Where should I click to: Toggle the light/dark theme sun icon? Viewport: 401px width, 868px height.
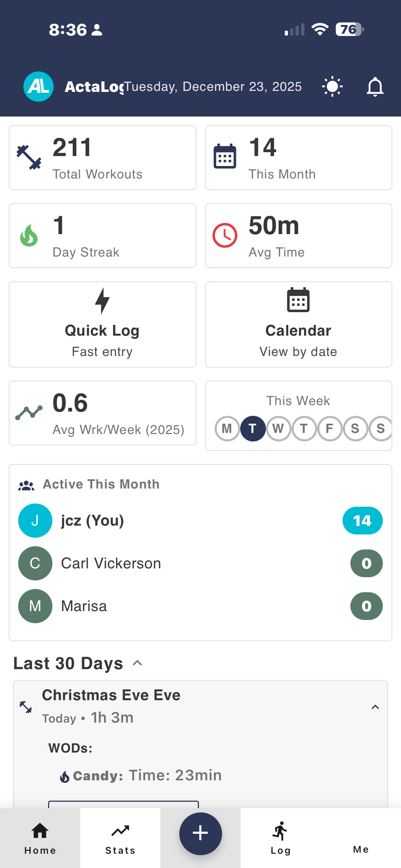point(332,87)
